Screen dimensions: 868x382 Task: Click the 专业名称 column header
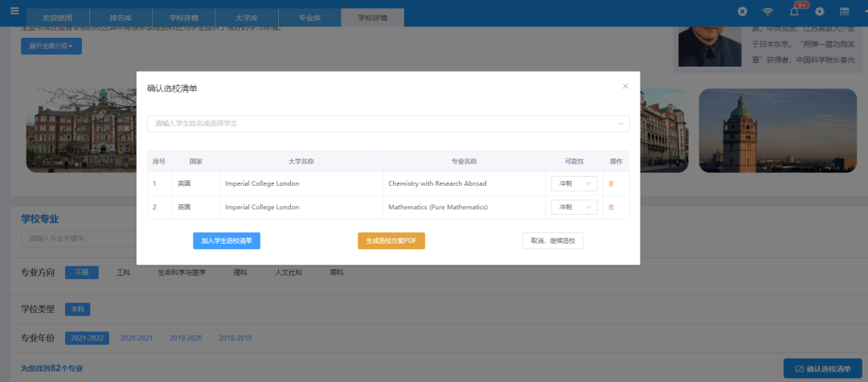pos(464,162)
